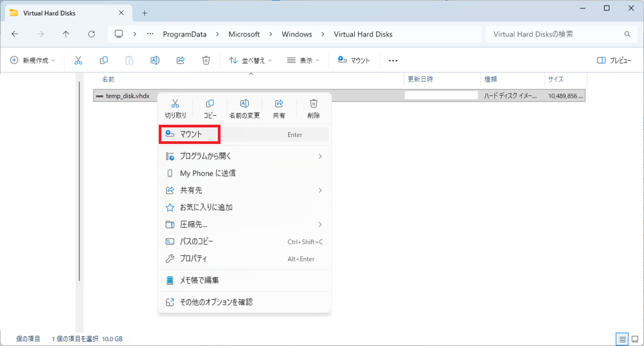Click the toolbar Rename icon

155,60
